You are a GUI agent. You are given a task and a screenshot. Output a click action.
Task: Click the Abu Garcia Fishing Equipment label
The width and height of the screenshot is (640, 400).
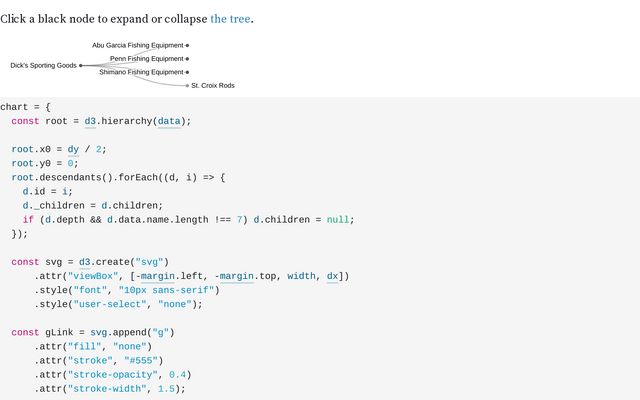(138, 45)
